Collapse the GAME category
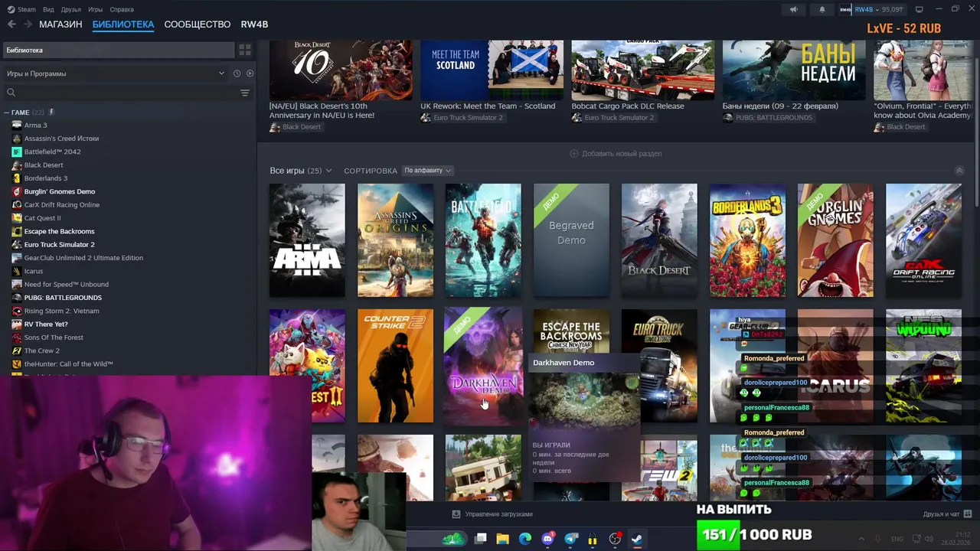 6,112
